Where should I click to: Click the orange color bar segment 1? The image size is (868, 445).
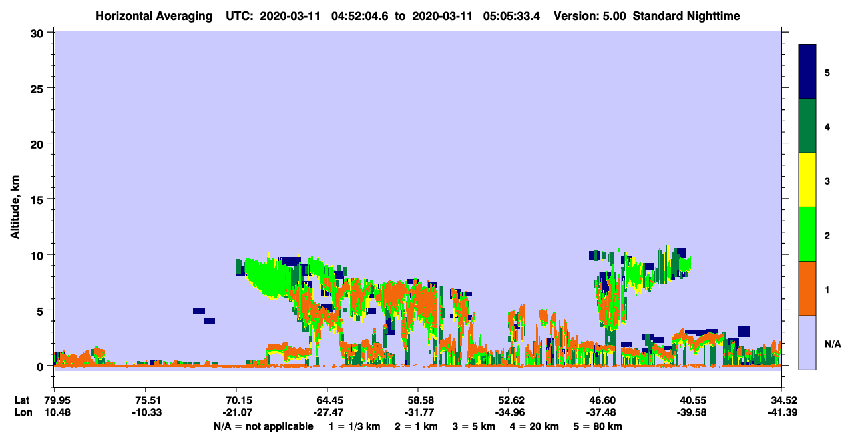[807, 288]
